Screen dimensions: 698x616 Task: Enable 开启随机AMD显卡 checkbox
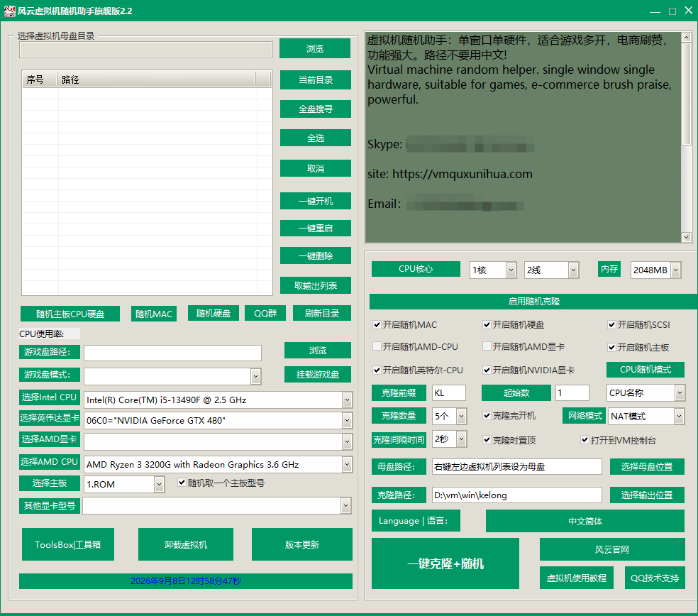[487, 346]
